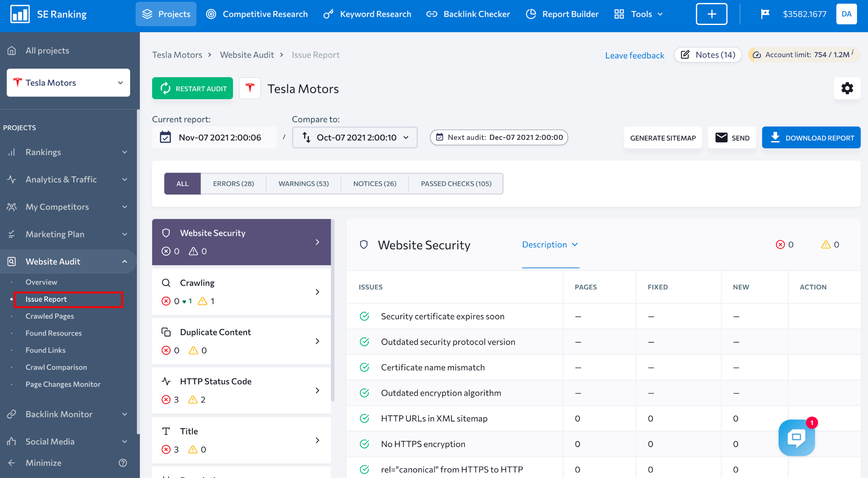
Task: Select the WARNINGS (53) tab
Action: click(303, 183)
